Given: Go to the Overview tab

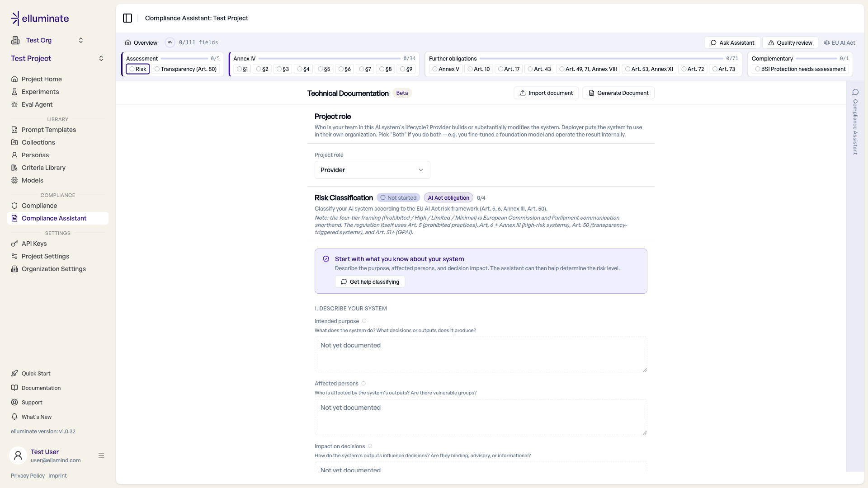Looking at the screenshot, I should [x=141, y=42].
